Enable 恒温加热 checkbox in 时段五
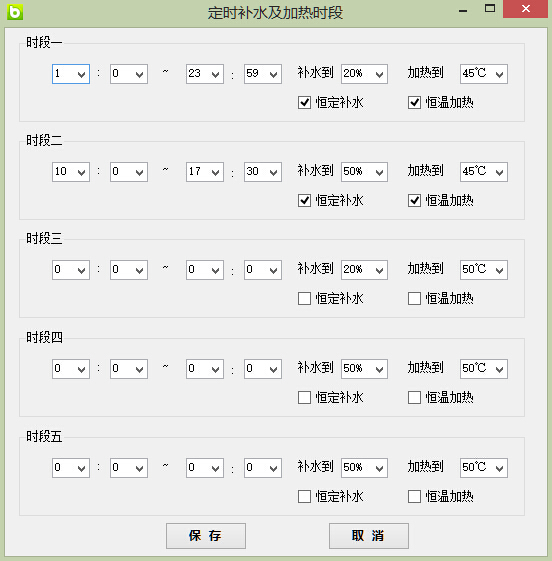Viewport: 552px width, 561px height. (414, 496)
